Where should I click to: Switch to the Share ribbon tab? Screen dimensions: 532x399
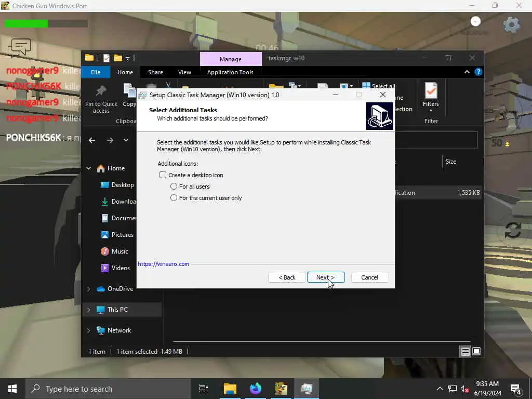tap(155, 72)
